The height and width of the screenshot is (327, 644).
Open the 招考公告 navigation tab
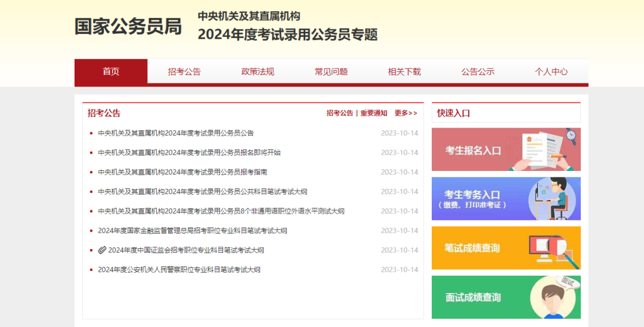point(184,72)
